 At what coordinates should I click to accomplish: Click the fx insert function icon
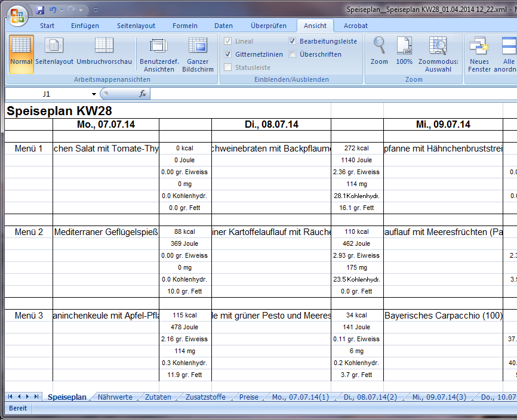point(143,94)
